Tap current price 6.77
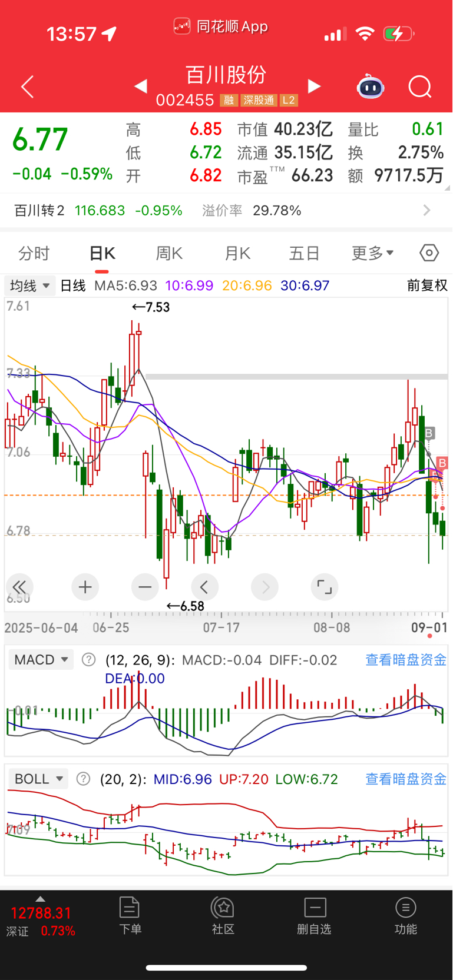Viewport: 453px width, 980px height. (x=40, y=140)
